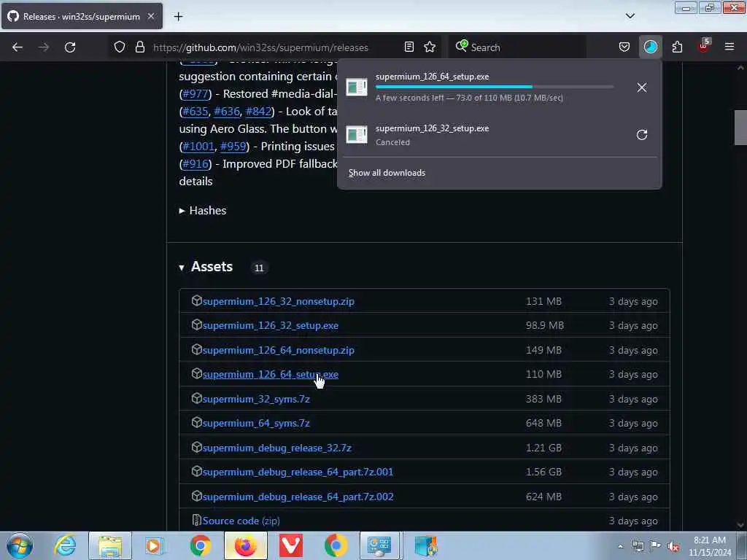Download supermium_32_syms.7z
This screenshot has height=560, width=747.
[256, 399]
